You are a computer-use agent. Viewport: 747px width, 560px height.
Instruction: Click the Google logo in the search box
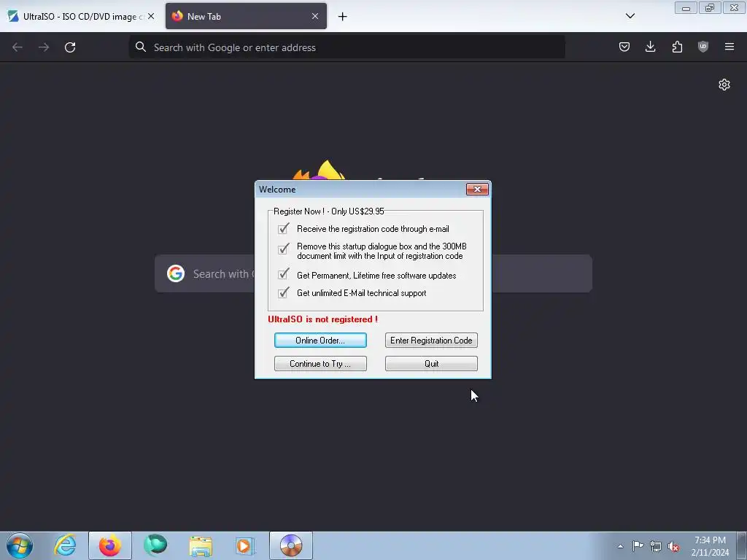pos(176,274)
